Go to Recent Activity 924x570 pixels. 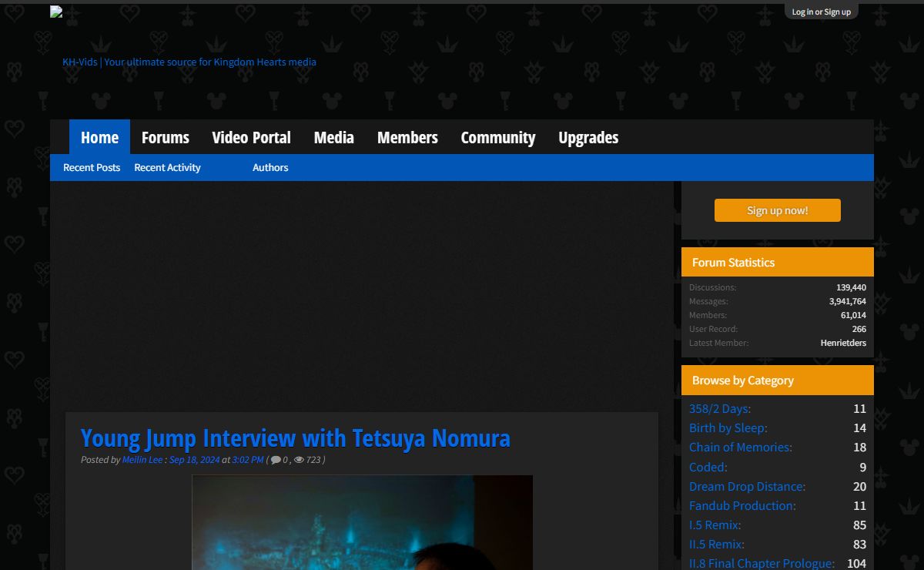click(167, 167)
